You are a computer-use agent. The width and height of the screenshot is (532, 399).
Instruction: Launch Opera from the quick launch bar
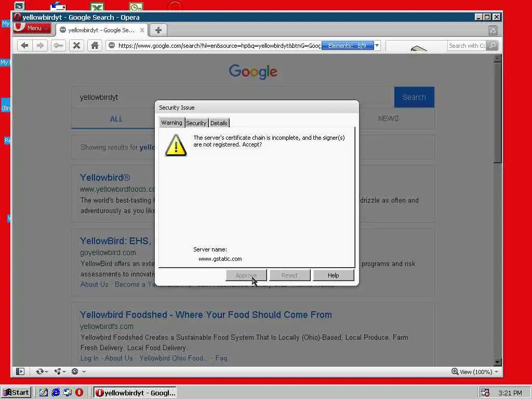click(x=79, y=393)
